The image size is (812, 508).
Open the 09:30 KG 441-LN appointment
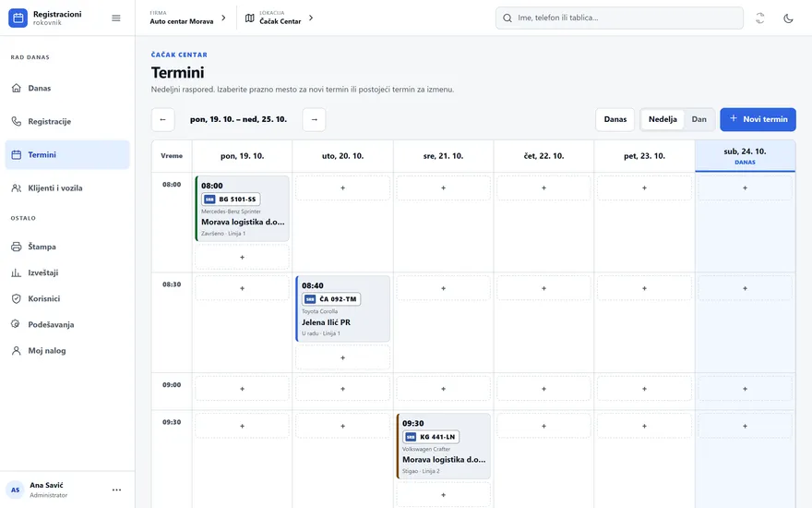point(443,446)
